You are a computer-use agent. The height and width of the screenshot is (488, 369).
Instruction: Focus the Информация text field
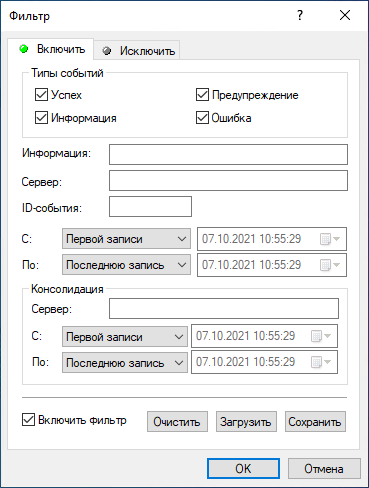(228, 154)
